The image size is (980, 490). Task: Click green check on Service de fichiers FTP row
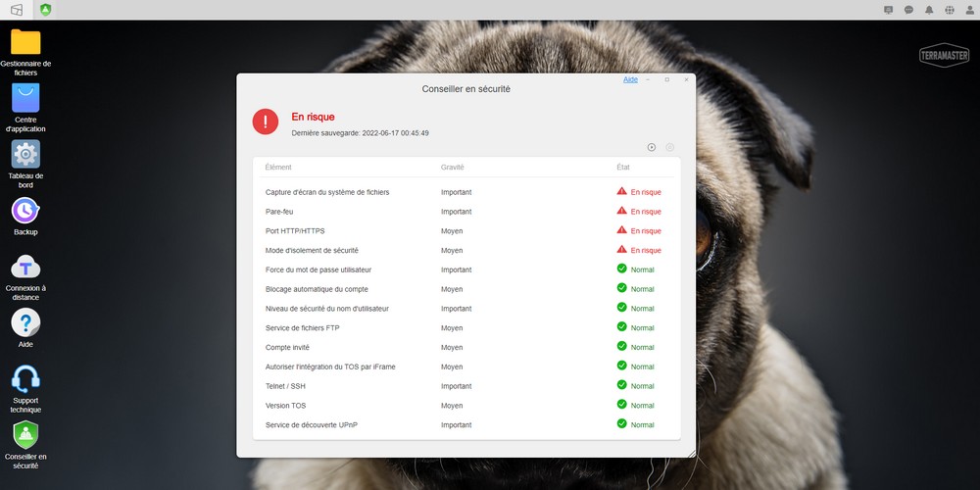click(622, 327)
